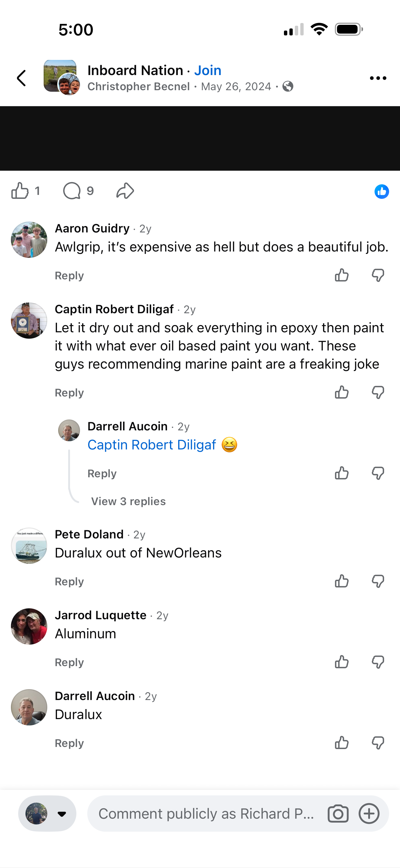Open comments via speech bubble icon

(72, 191)
